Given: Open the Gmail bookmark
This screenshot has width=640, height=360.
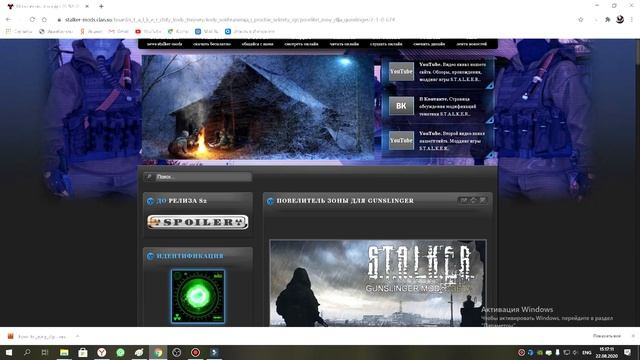Looking at the screenshot, I should (x=119, y=31).
